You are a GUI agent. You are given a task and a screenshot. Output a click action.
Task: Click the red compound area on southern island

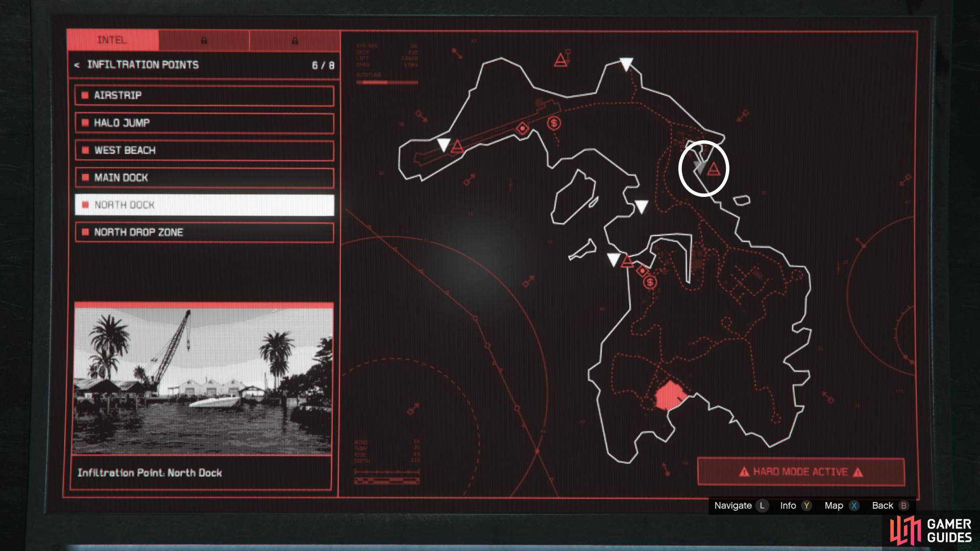coord(671,396)
